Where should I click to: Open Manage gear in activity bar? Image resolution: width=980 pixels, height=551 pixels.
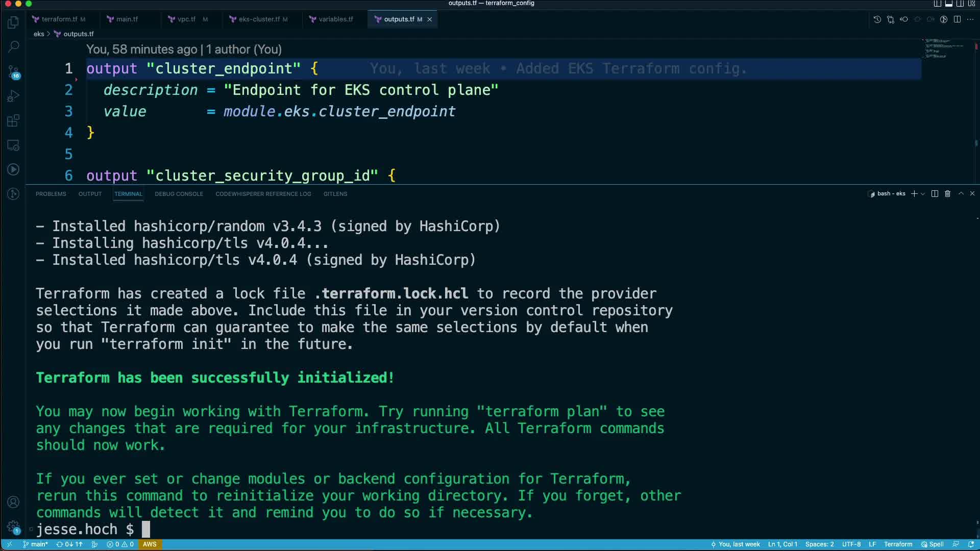(x=14, y=527)
